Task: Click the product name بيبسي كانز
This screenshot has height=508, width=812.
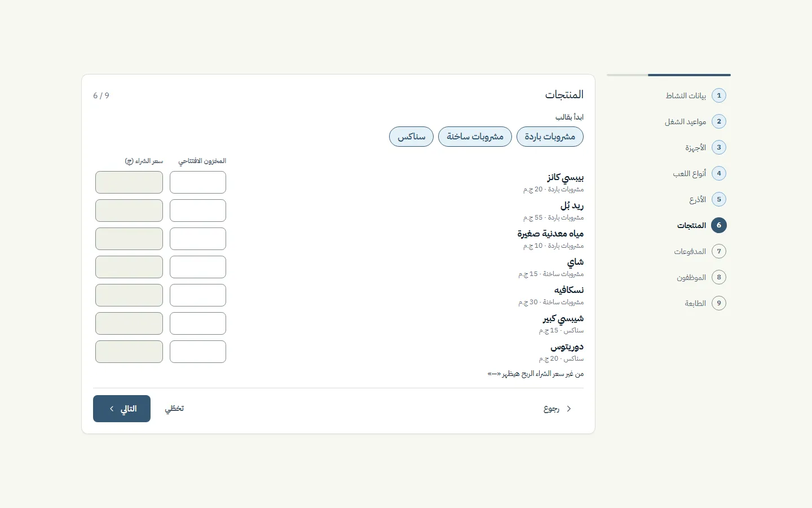Action: tap(565, 177)
